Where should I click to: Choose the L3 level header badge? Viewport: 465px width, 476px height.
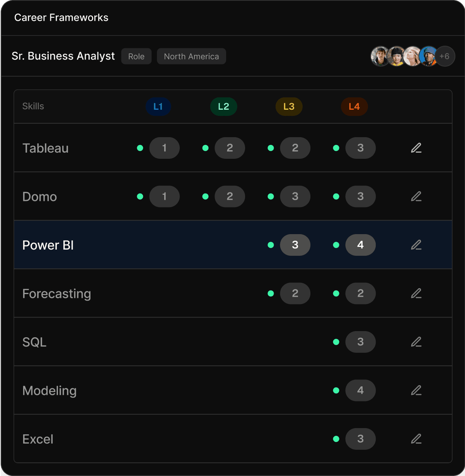coord(289,107)
